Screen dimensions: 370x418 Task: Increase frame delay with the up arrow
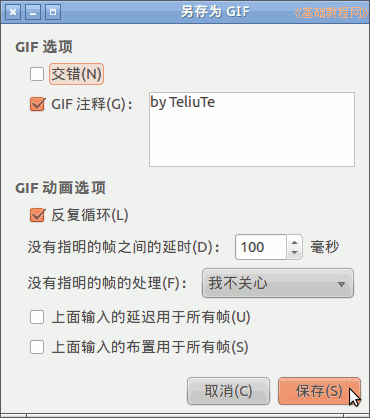tap(294, 242)
